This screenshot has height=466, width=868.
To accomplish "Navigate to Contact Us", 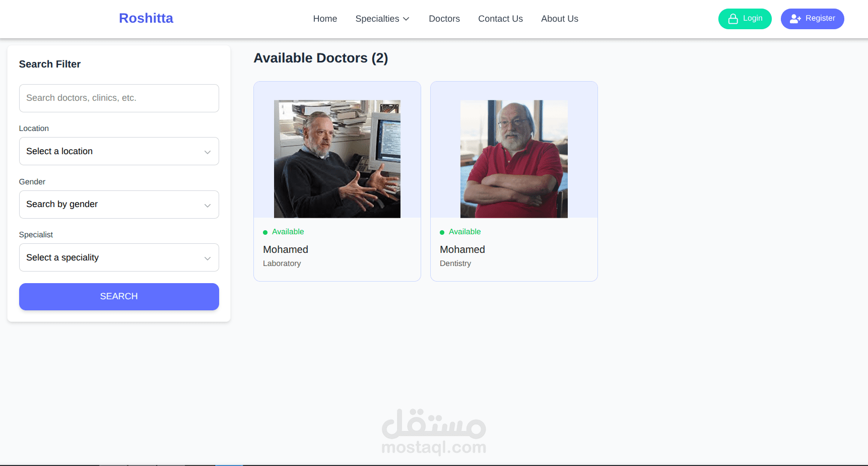I will (x=500, y=19).
